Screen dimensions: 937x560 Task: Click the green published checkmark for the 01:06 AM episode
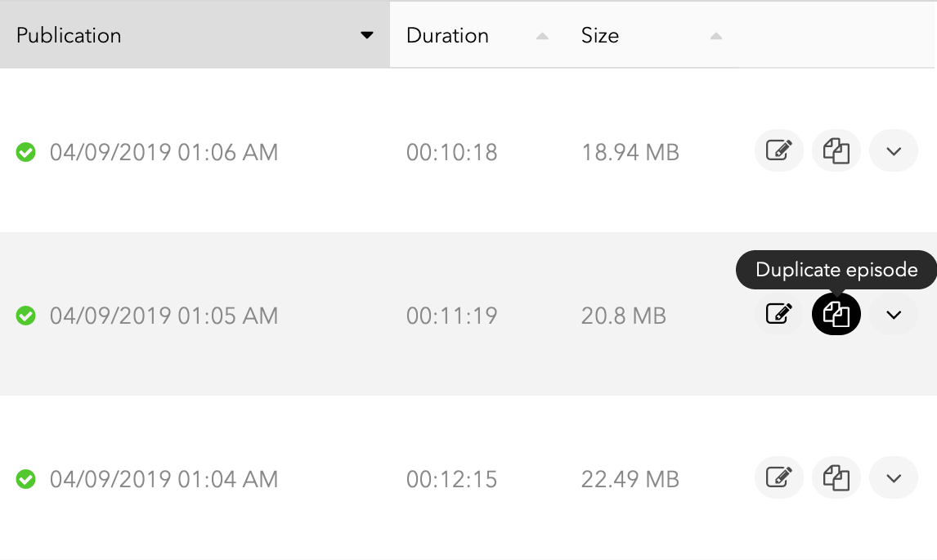click(x=25, y=152)
